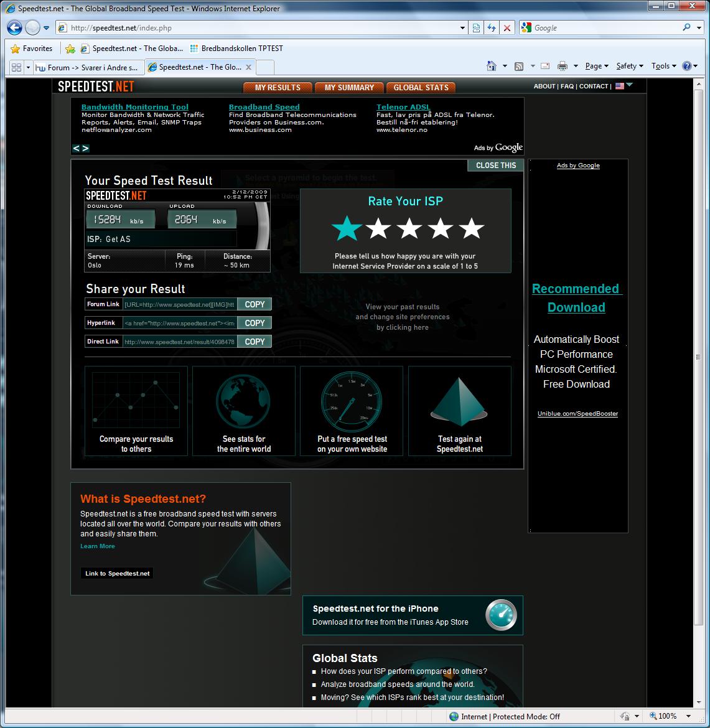Screen dimensions: 710x728
Task: Open Speedtest.net for the iPhone banner
Action: pyautogui.click(x=413, y=615)
